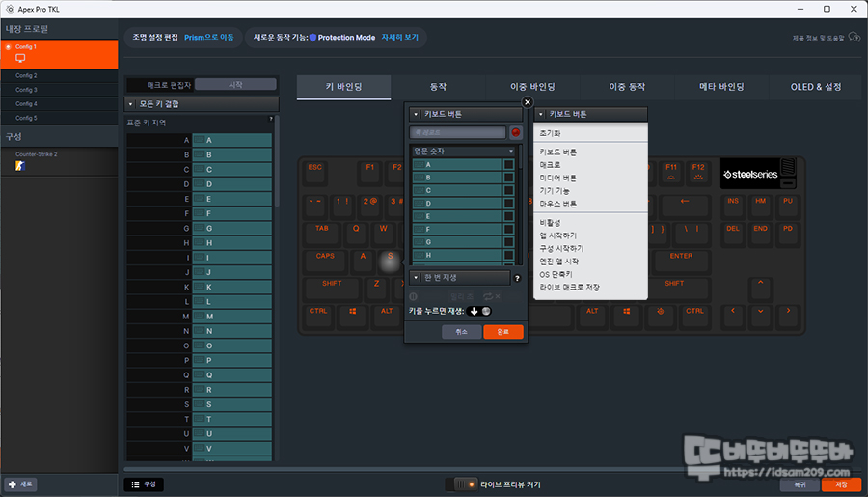Select the down arrow key on keyboard
The width and height of the screenshot is (868, 497).
tap(761, 316)
